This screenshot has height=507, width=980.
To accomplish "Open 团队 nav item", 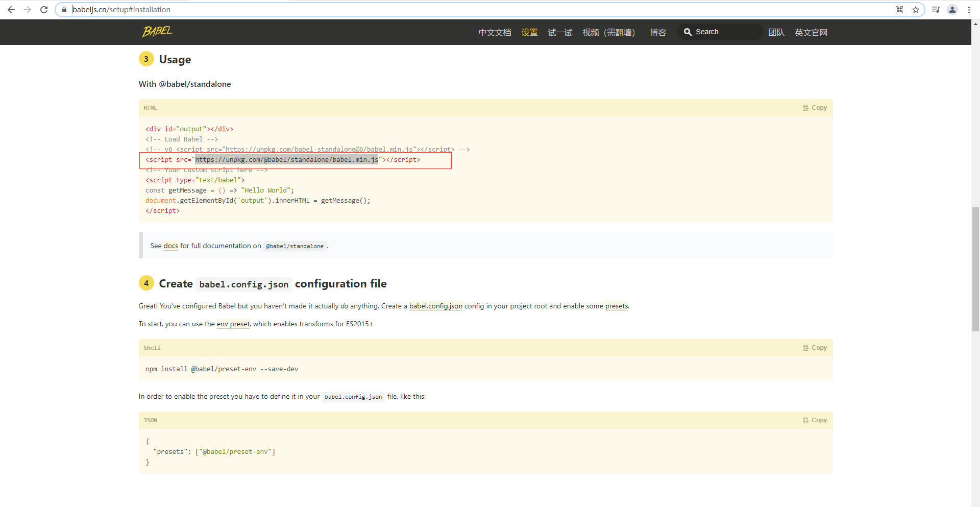I will click(776, 32).
